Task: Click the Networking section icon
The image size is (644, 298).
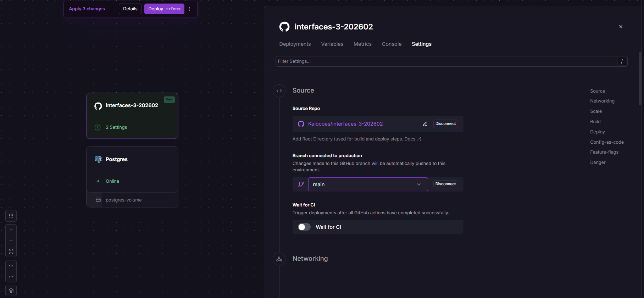Action: coord(279,259)
